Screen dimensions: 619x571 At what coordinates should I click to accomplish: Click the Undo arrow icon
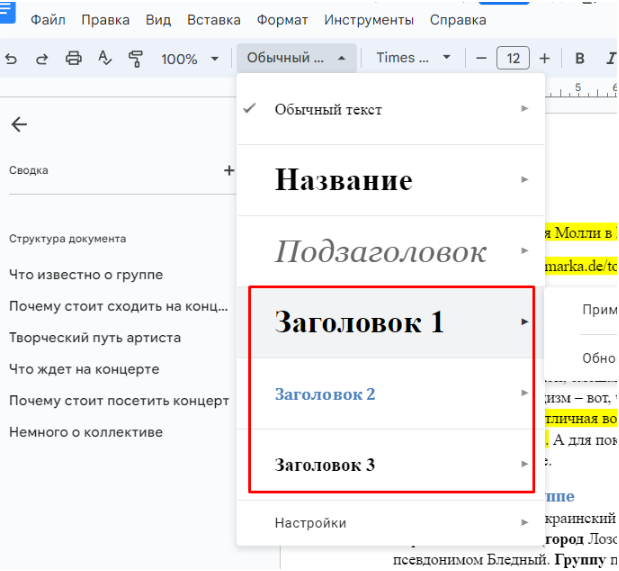11,59
